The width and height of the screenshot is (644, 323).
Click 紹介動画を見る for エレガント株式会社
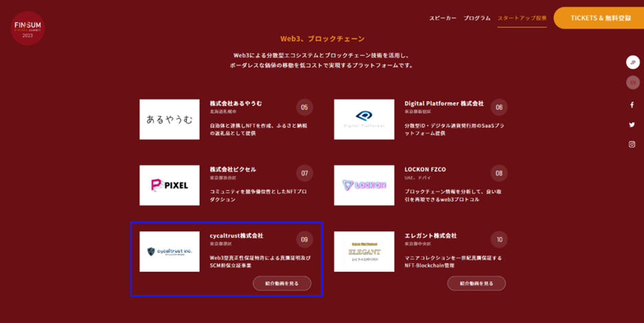476,283
